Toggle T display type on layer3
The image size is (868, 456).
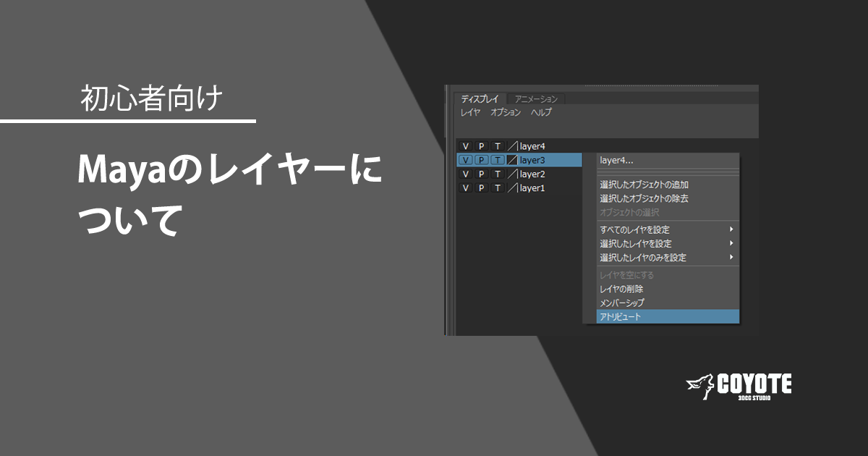[x=498, y=160]
